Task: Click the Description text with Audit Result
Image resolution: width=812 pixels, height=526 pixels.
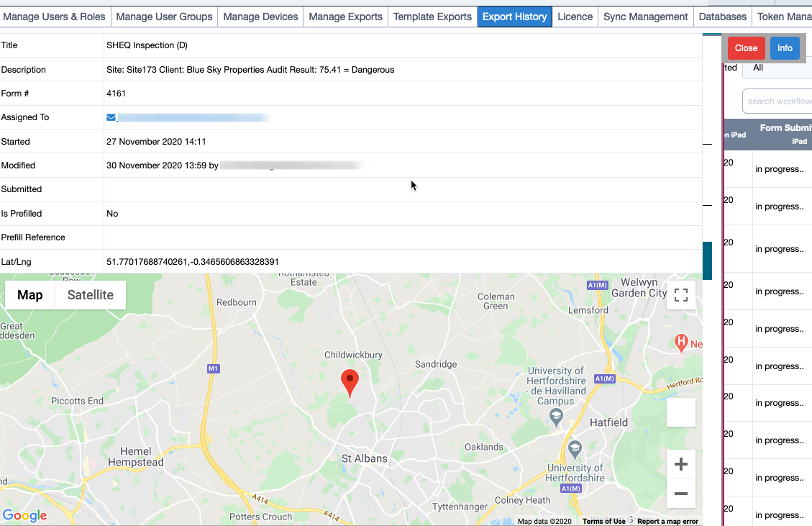Action: [250, 70]
